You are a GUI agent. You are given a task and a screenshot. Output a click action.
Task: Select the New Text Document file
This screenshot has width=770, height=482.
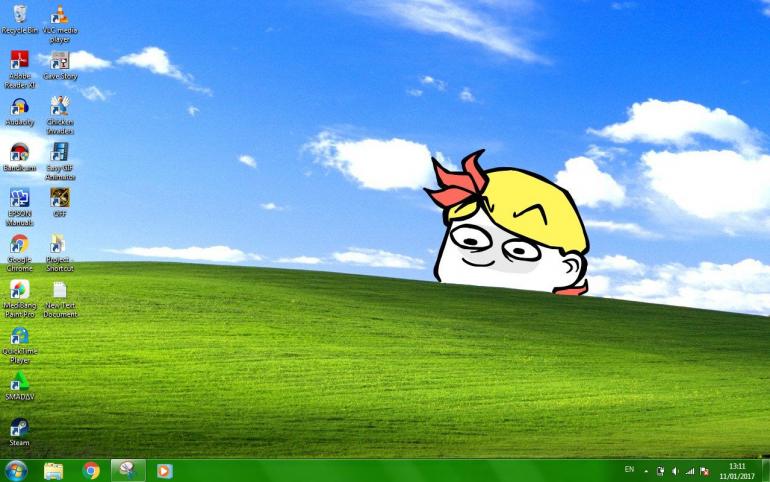60,299
